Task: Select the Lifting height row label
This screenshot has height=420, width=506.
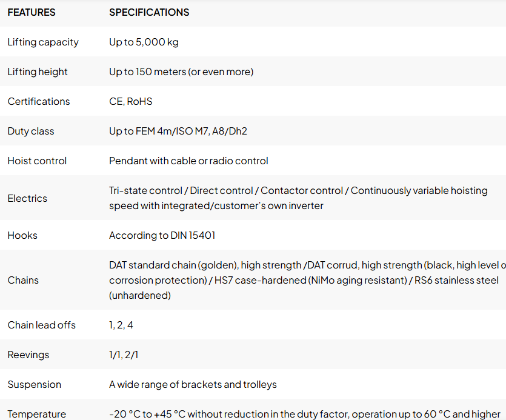Action: pos(38,72)
